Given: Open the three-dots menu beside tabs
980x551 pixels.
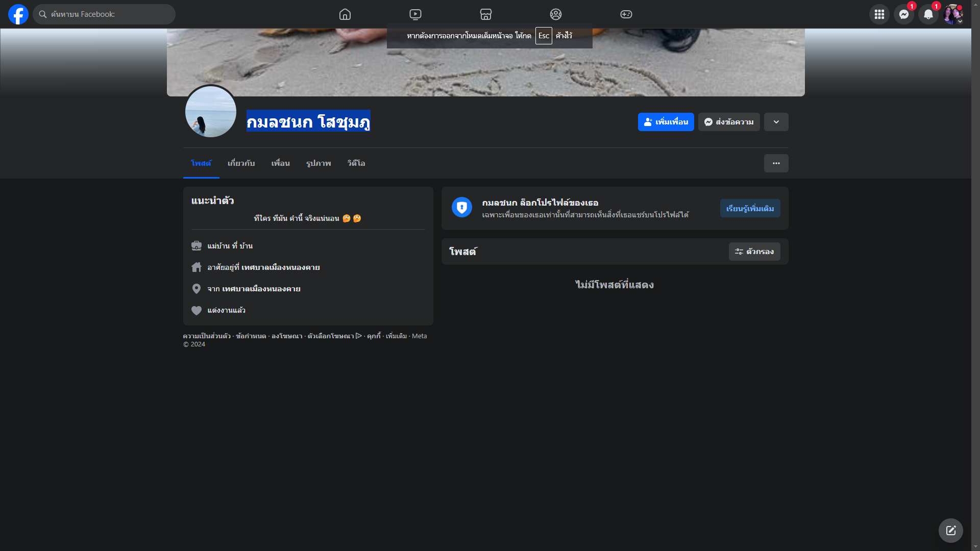Looking at the screenshot, I should click(x=776, y=163).
